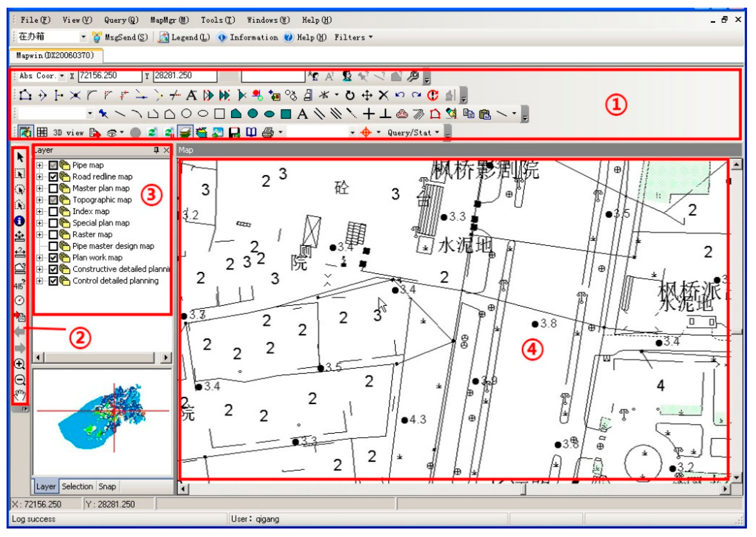
Task: Click the printer icon in toolbar
Action: point(268,133)
